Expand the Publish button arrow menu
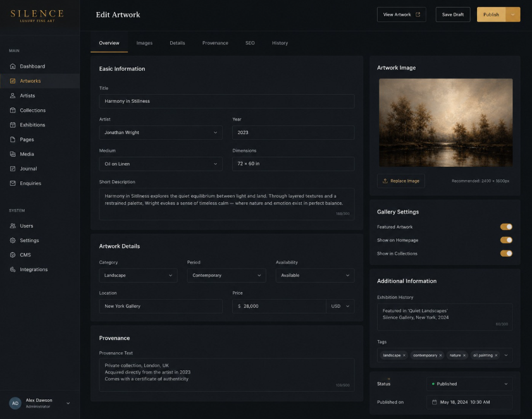Image resolution: width=532 pixels, height=419 pixels. (x=513, y=15)
